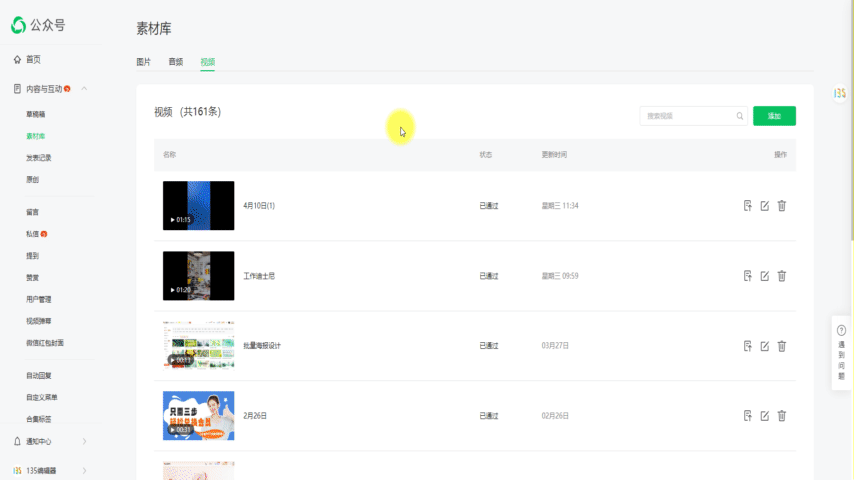Open 自定义菜单 in the sidebar

coord(42,397)
